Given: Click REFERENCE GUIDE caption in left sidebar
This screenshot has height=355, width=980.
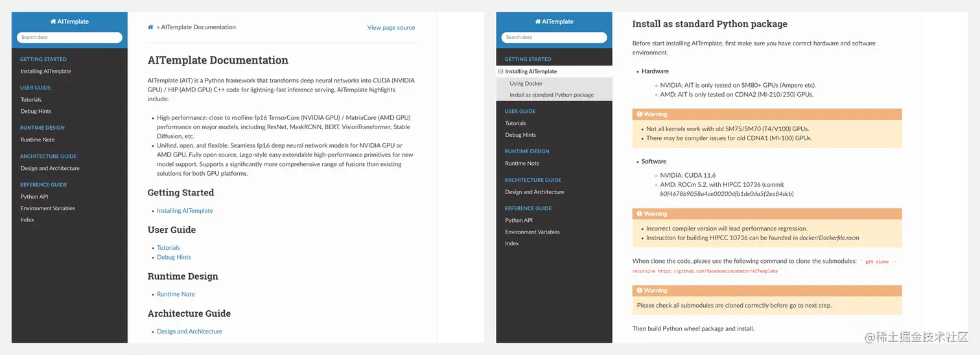Looking at the screenshot, I should click(43, 185).
